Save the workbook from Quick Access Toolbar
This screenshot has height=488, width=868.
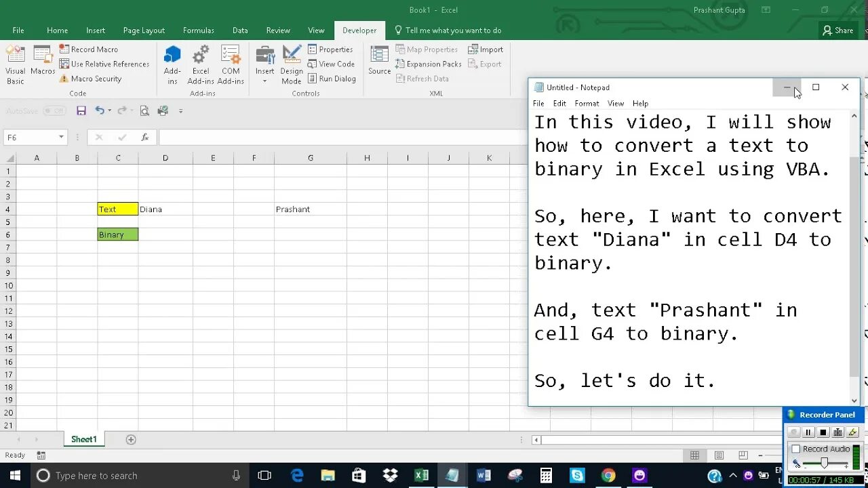click(x=81, y=110)
